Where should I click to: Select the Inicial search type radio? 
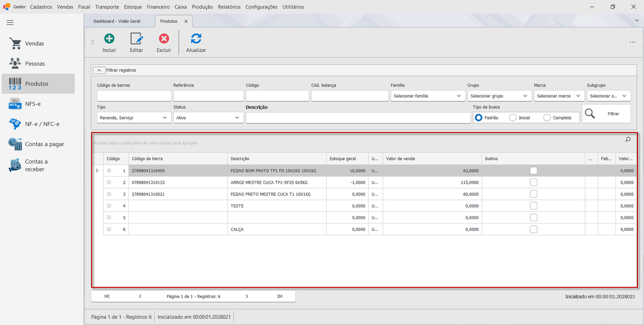[513, 118]
